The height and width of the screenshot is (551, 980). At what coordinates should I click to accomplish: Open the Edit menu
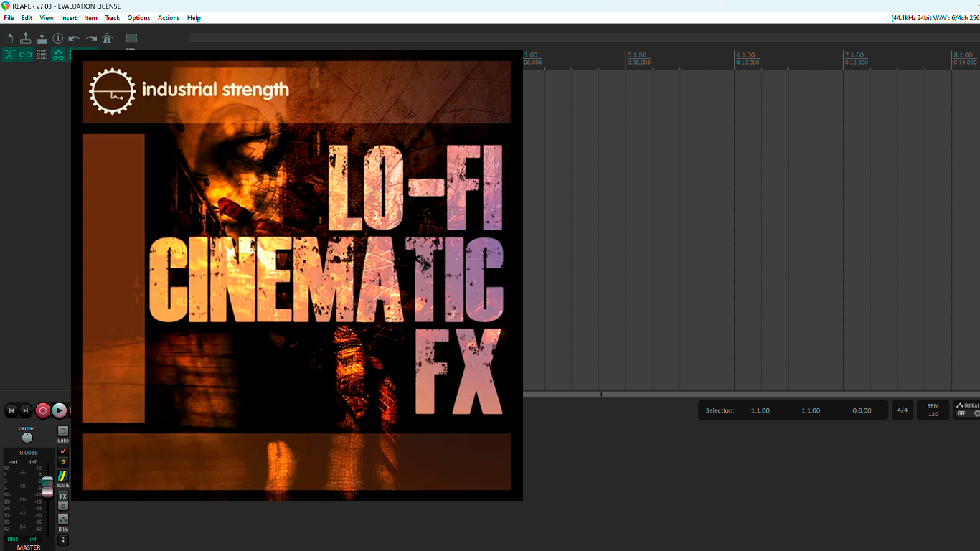click(x=27, y=18)
